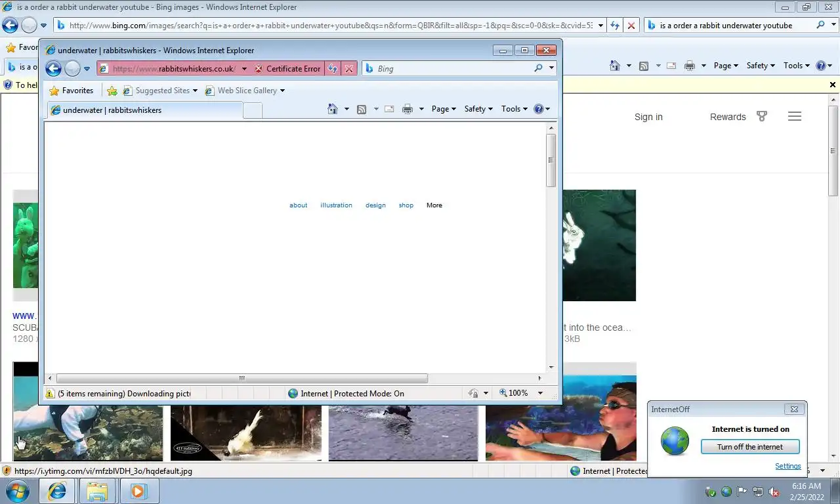
Task: Click Home icon in Bing images window
Action: [x=615, y=66]
